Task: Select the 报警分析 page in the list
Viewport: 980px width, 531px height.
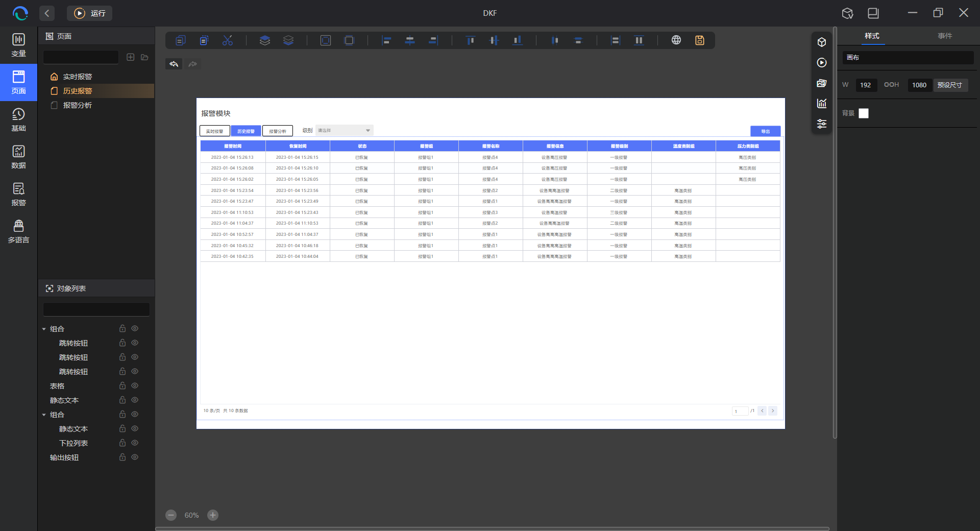Action: click(x=96, y=105)
